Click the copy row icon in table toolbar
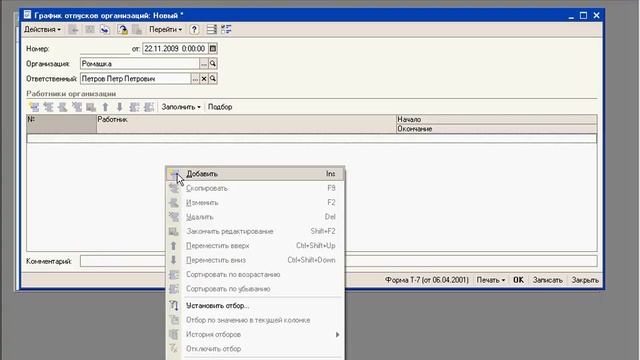Image resolution: width=640 pixels, height=360 pixels. pyautogui.click(x=49, y=107)
